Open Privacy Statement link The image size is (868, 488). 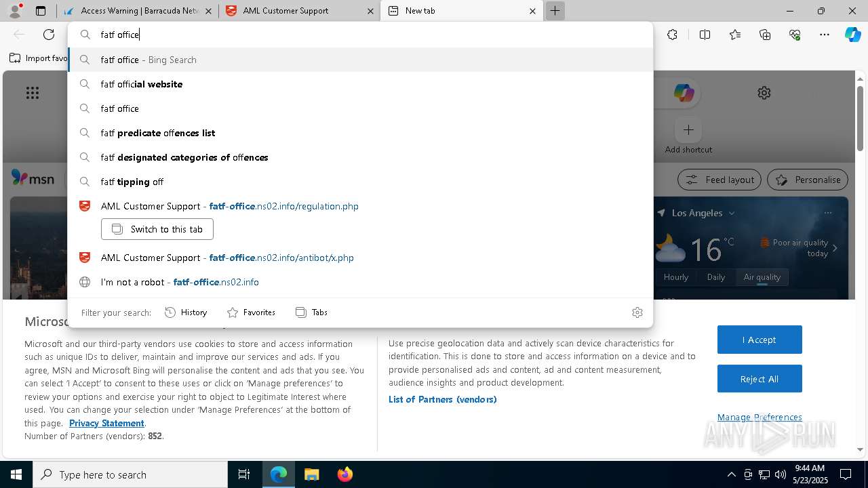(x=106, y=423)
